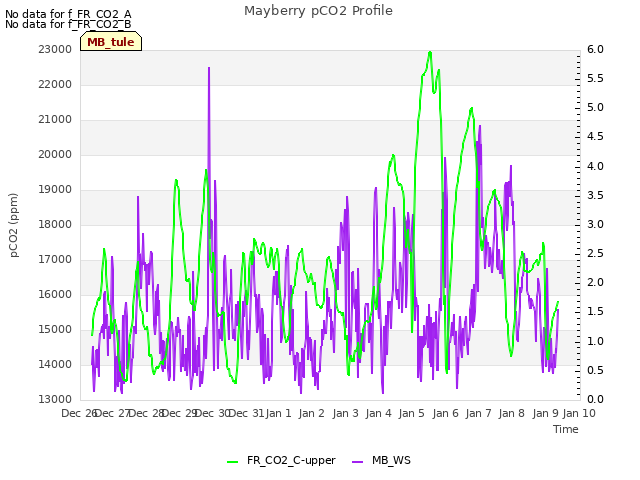Image resolution: width=640 pixels, height=480 pixels.
Task: Click the 1.0 right axis tick label
Action: [x=595, y=341]
